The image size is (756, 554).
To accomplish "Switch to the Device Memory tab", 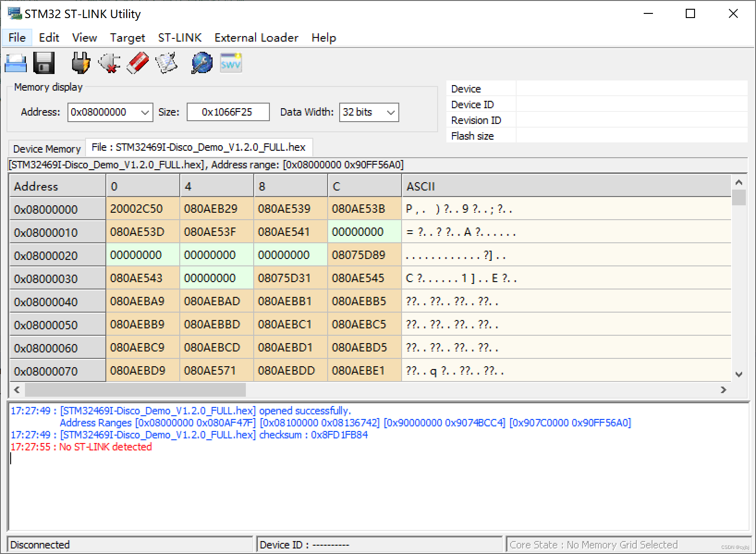I will click(x=47, y=148).
